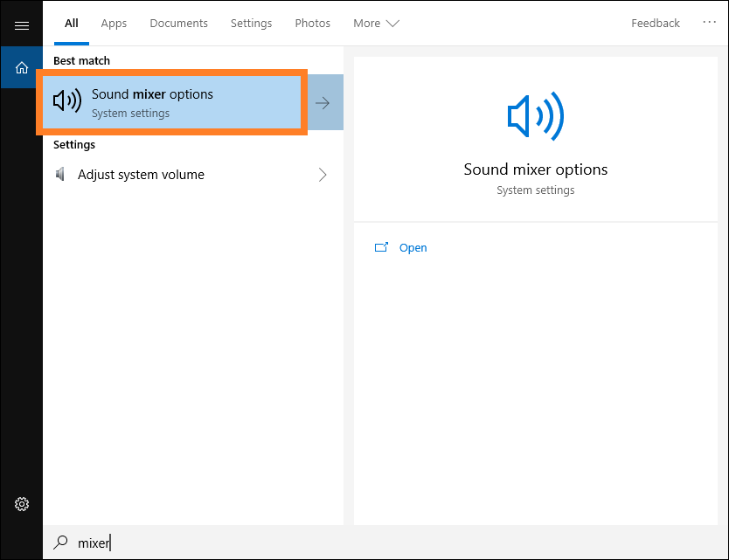Expand the Sound mixer options preview arrow
Screen dimensions: 729x560
tap(323, 101)
